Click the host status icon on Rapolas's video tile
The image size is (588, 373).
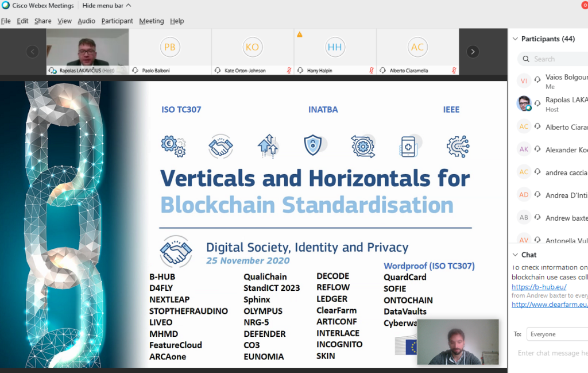pyautogui.click(x=52, y=70)
